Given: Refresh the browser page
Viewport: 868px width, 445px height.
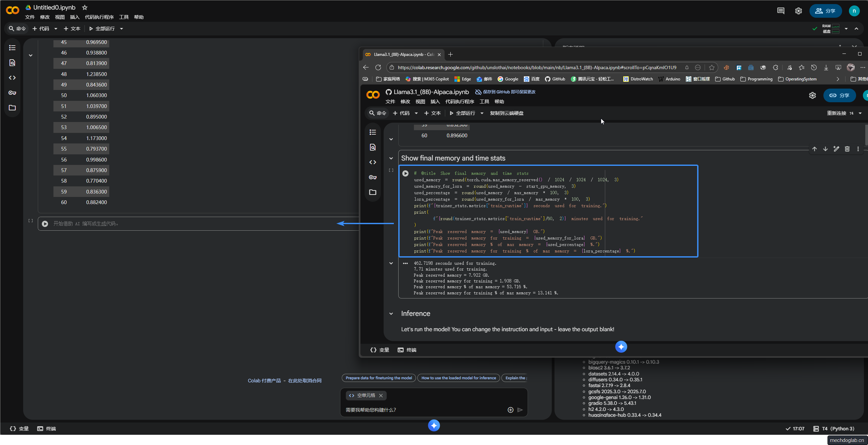Looking at the screenshot, I should 378,67.
